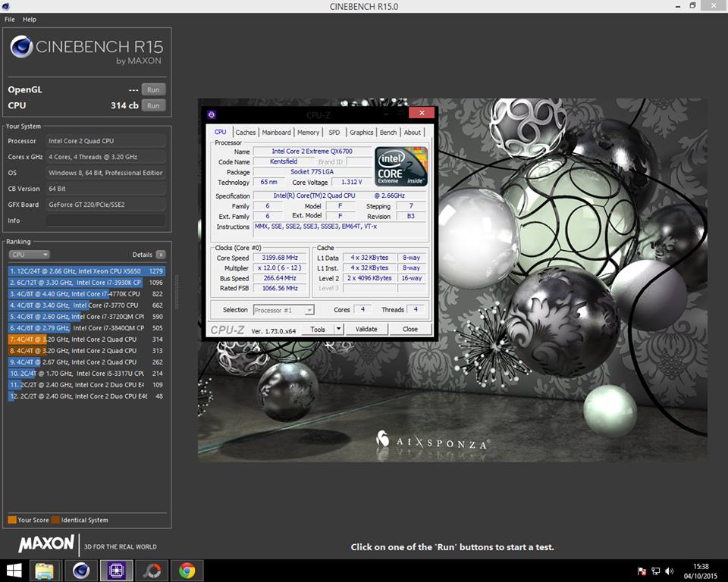Expand the Tools dropdown arrow in CPU-Z
Screen dimensions: 728x582
coord(338,329)
